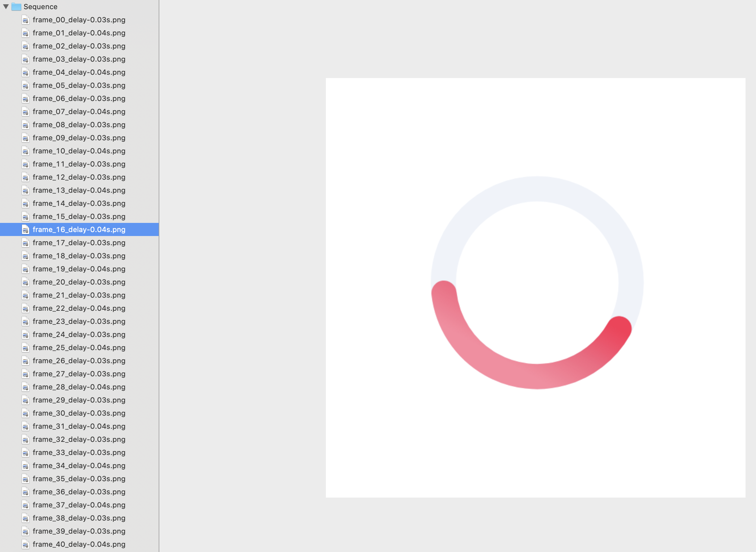
Task: Select frame_13_delay-0.04s.png entry
Action: (x=79, y=190)
